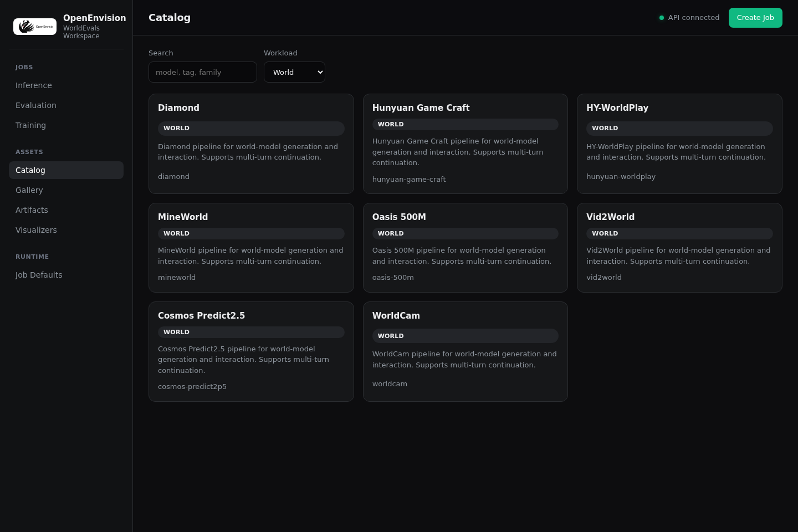Select Catalog in the sidebar
This screenshot has width=798, height=532.
(66, 170)
